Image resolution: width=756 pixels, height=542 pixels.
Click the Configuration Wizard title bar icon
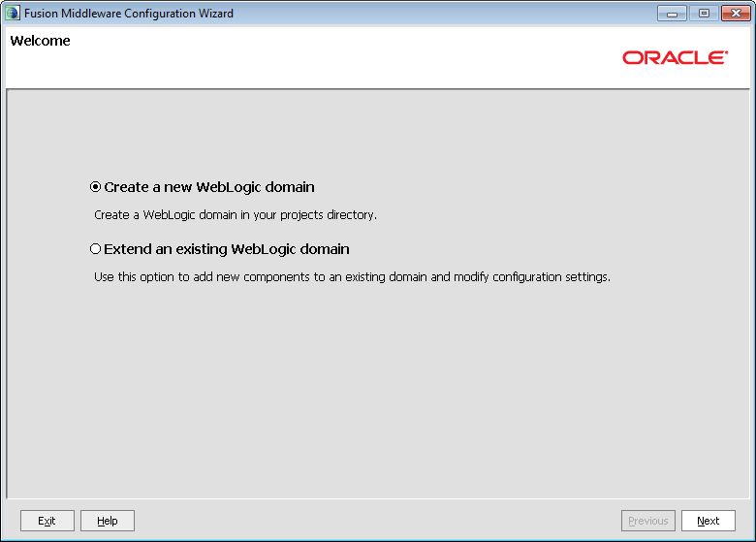(13, 13)
